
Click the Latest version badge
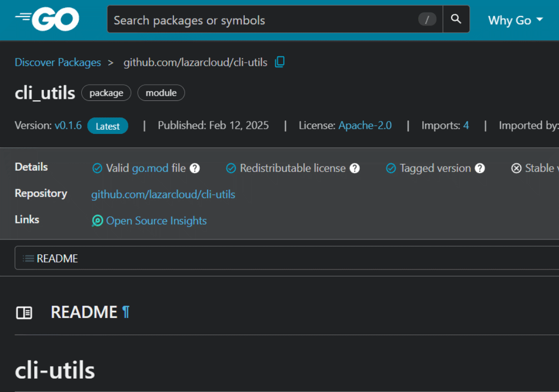coord(108,126)
